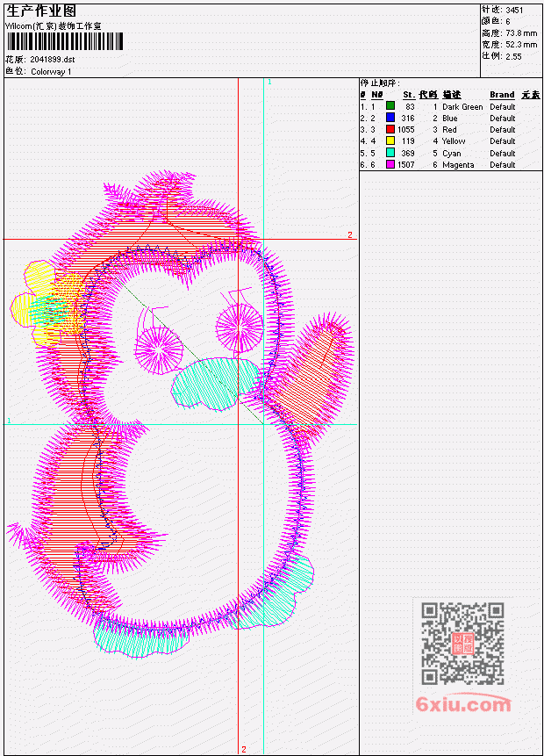Click the color count '6' value
The height and width of the screenshot is (756, 544).
508,21
